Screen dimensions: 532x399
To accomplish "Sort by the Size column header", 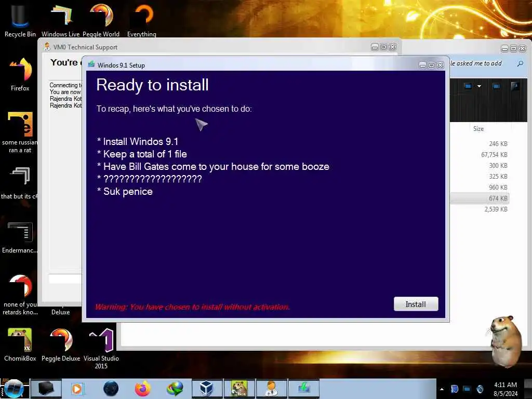I will click(x=478, y=129).
